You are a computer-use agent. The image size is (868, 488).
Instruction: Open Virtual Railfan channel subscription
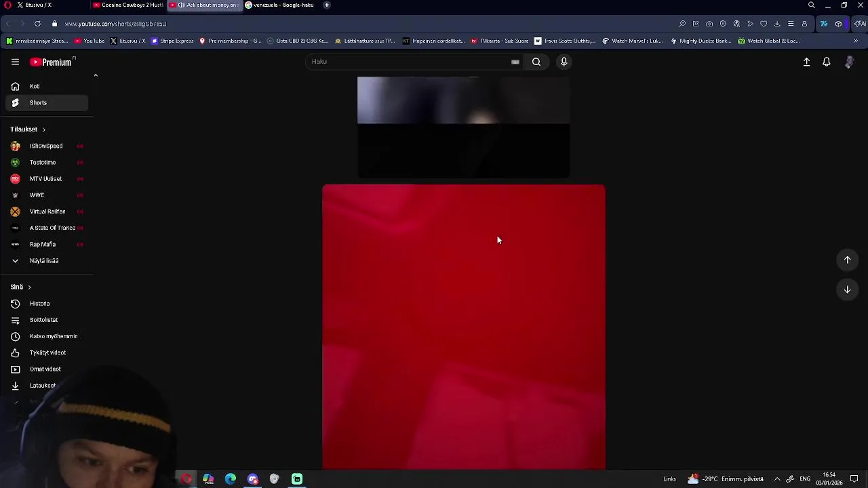[x=47, y=211]
